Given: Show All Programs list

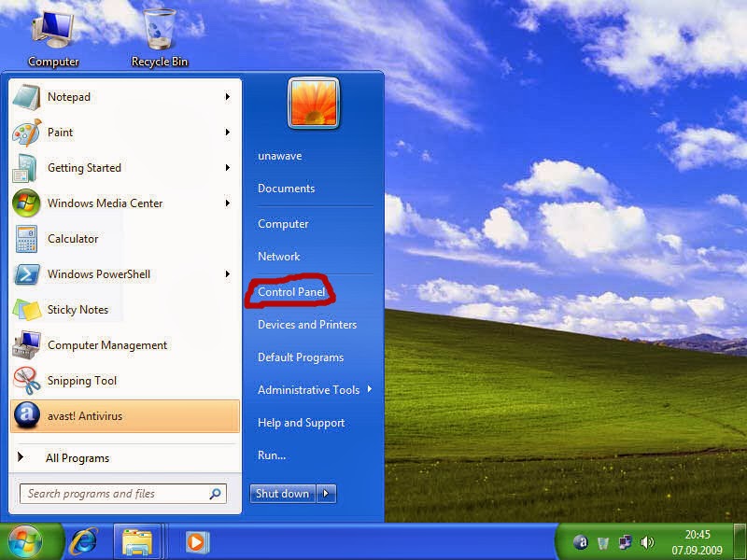Looking at the screenshot, I should tap(78, 458).
